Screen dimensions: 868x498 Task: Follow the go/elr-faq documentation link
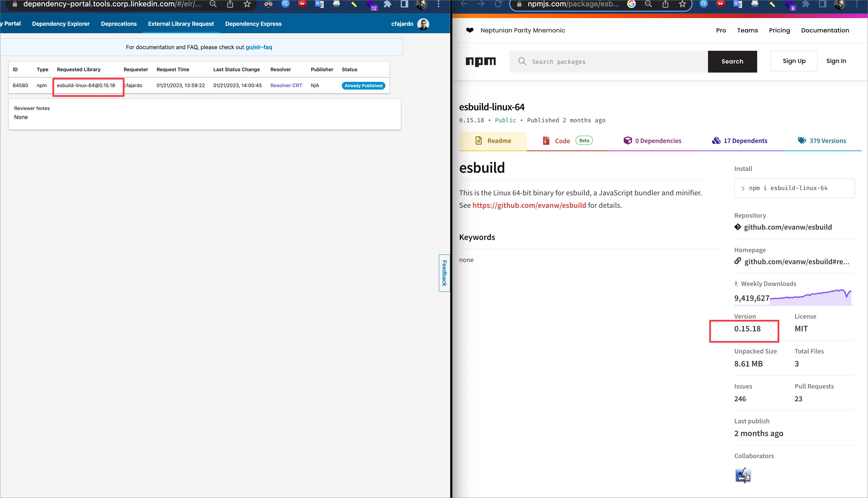(259, 47)
